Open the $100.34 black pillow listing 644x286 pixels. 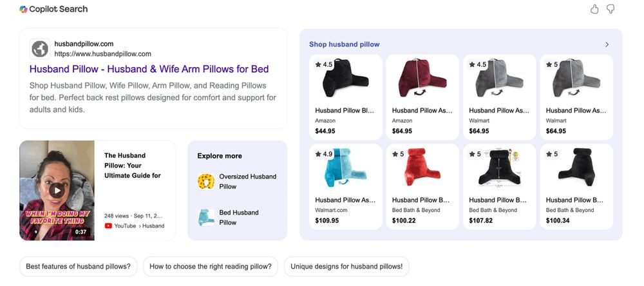click(x=574, y=186)
